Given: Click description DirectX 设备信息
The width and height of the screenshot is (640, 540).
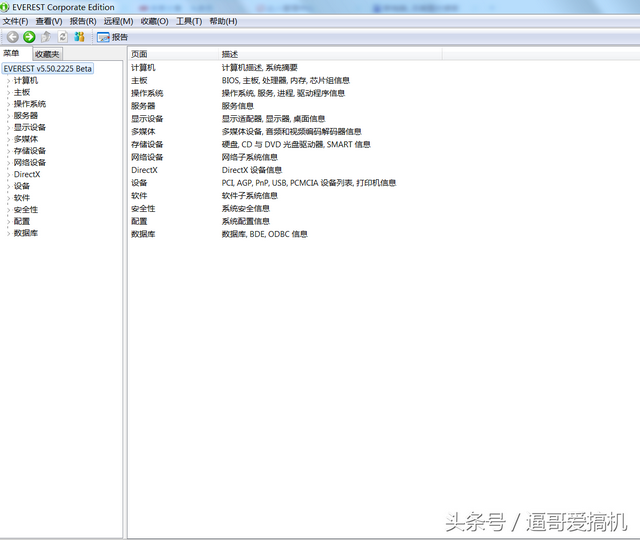Looking at the screenshot, I should coord(252,170).
